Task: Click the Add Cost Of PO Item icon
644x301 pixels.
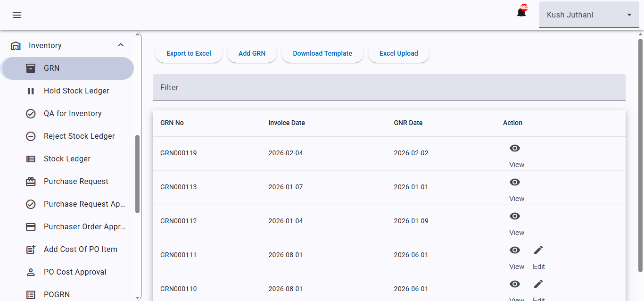Action: point(31,250)
